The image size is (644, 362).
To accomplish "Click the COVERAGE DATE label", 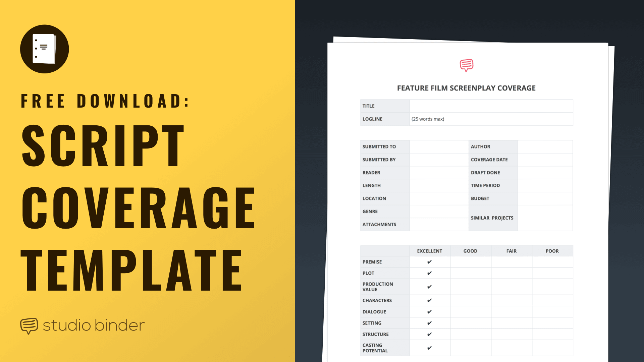I will (489, 160).
